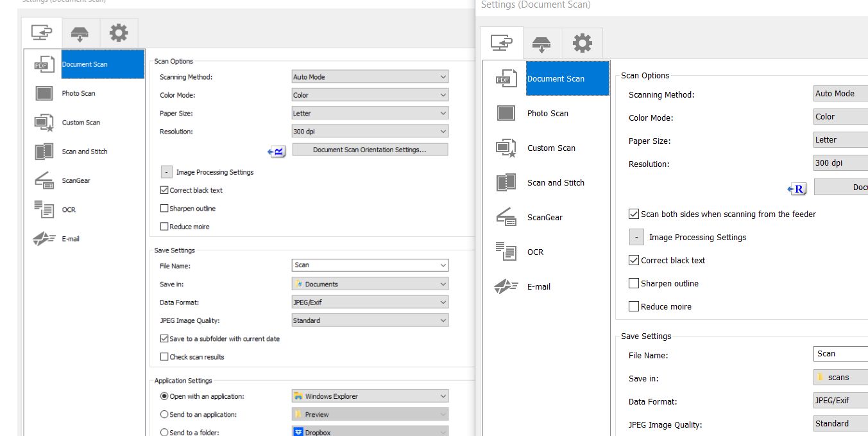
Task: Open the JPEG Image Quality dropdown in the left window
Action: pyautogui.click(x=370, y=320)
